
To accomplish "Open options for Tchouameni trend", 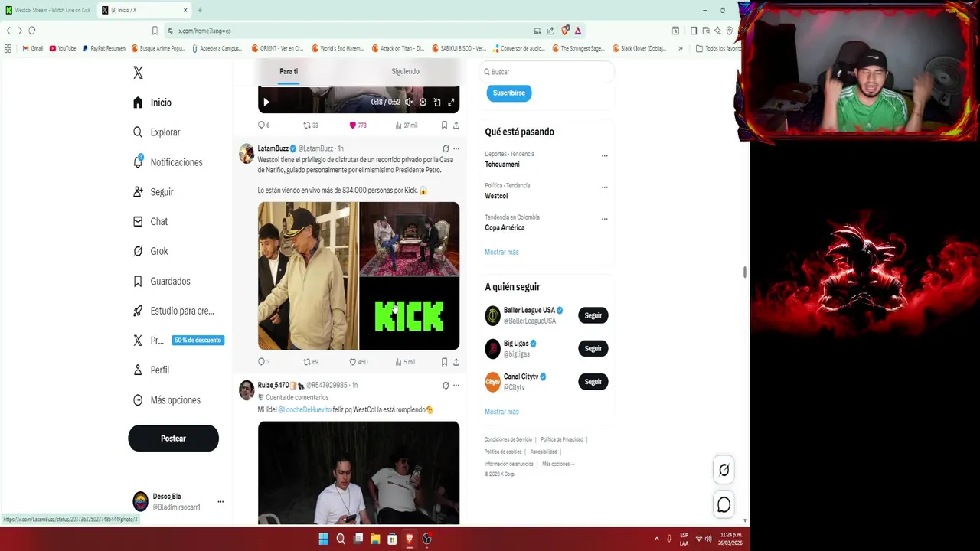I will point(604,156).
